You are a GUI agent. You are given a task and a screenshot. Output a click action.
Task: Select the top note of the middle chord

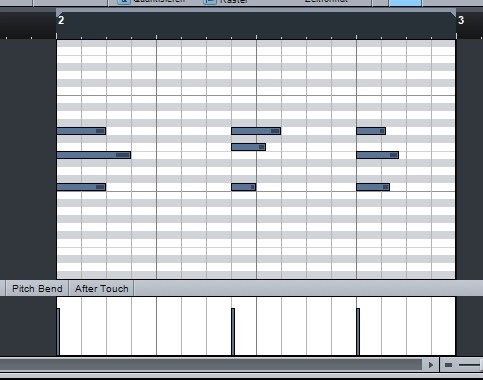point(256,131)
